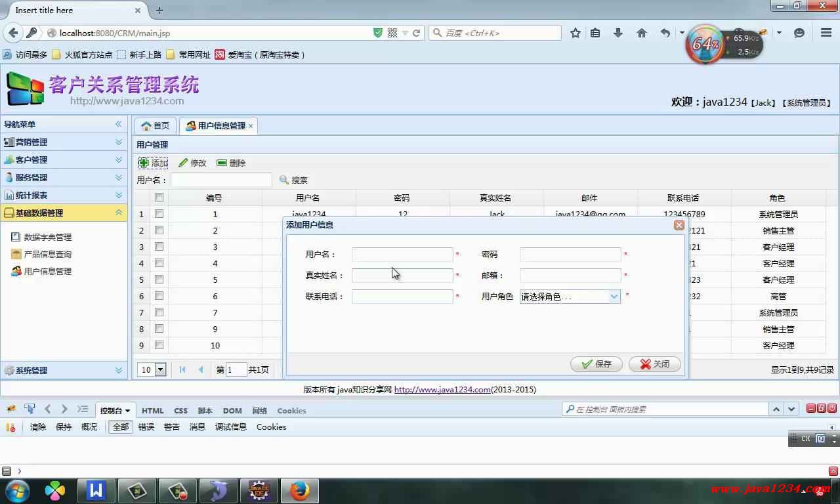
Task: Click the 保存 save button
Action: pyautogui.click(x=597, y=364)
